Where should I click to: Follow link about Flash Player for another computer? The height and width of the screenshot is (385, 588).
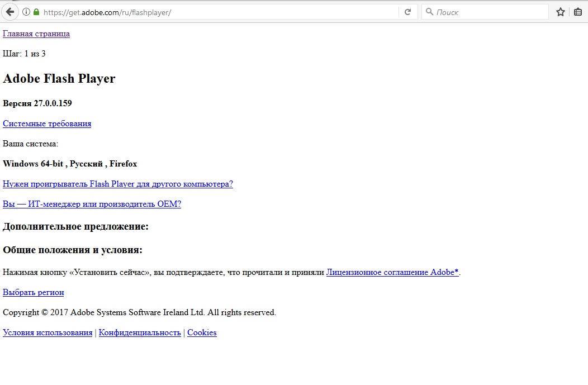click(118, 184)
